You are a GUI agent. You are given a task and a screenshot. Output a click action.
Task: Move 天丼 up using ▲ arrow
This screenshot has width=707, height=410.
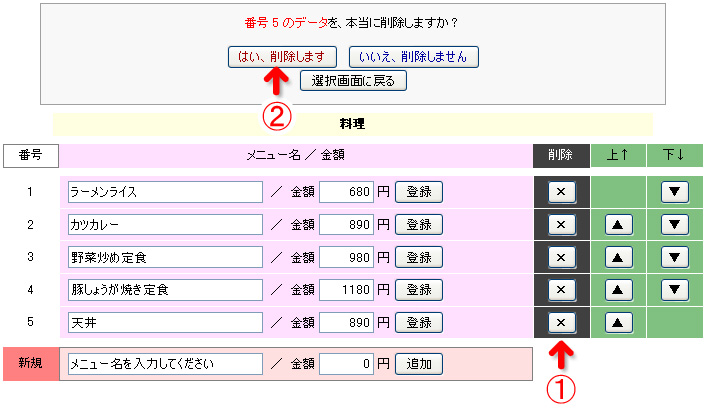pos(618,322)
